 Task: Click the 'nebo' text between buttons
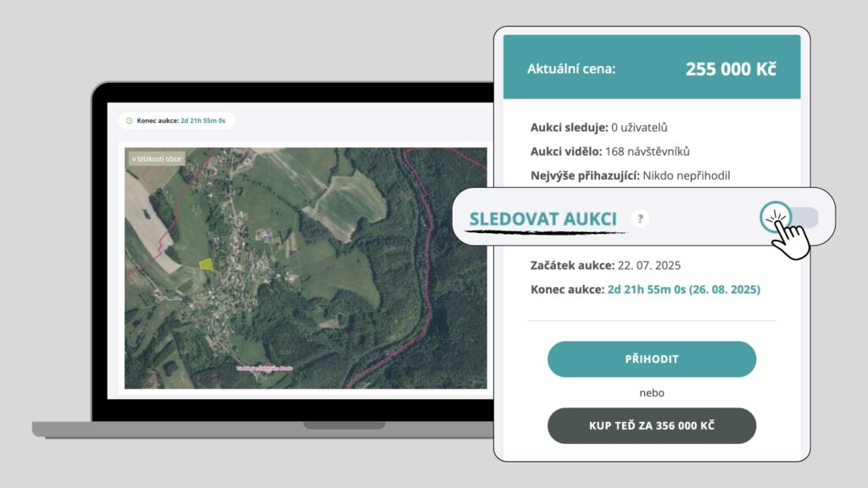[651, 393]
